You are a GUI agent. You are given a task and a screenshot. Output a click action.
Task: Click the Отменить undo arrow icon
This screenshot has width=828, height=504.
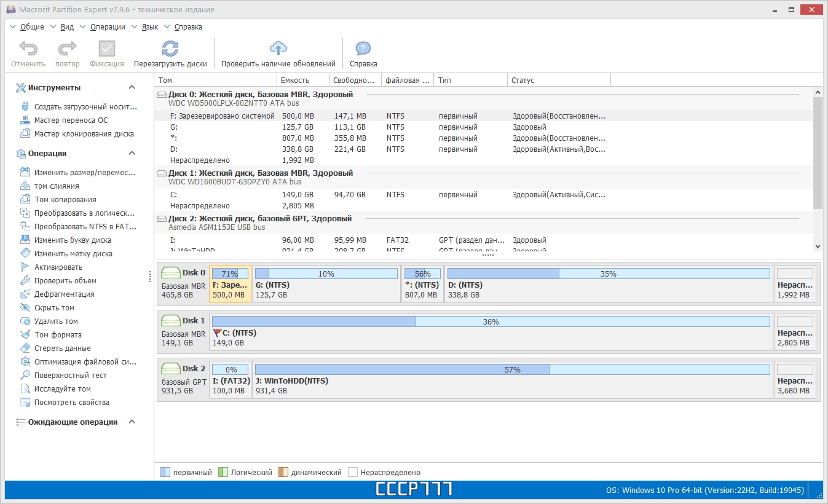pos(28,49)
